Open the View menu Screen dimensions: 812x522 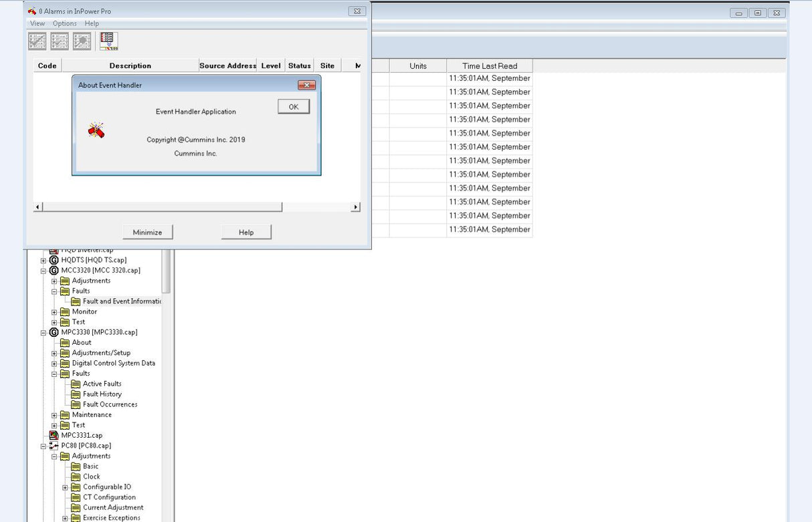coord(37,23)
